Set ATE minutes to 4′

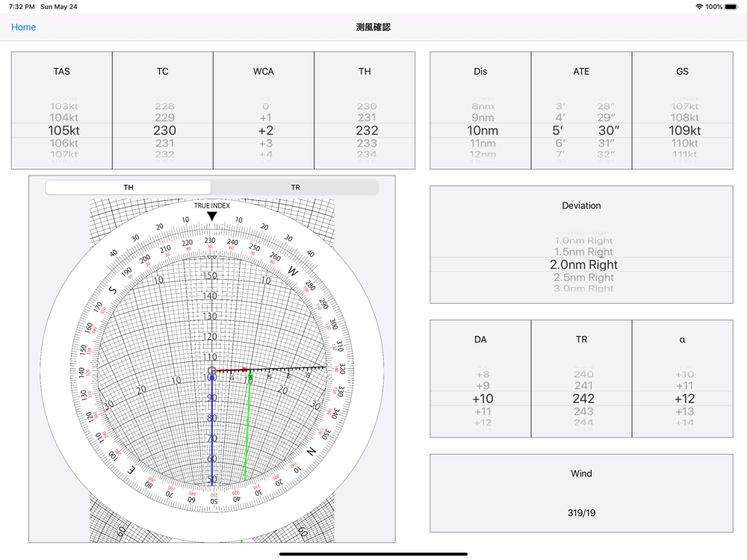[560, 118]
